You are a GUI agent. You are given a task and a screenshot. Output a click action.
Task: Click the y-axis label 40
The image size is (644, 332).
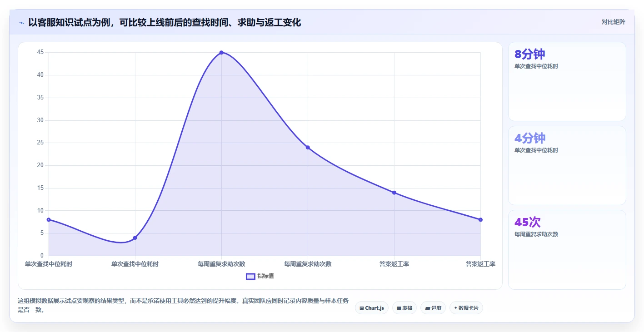pos(40,75)
